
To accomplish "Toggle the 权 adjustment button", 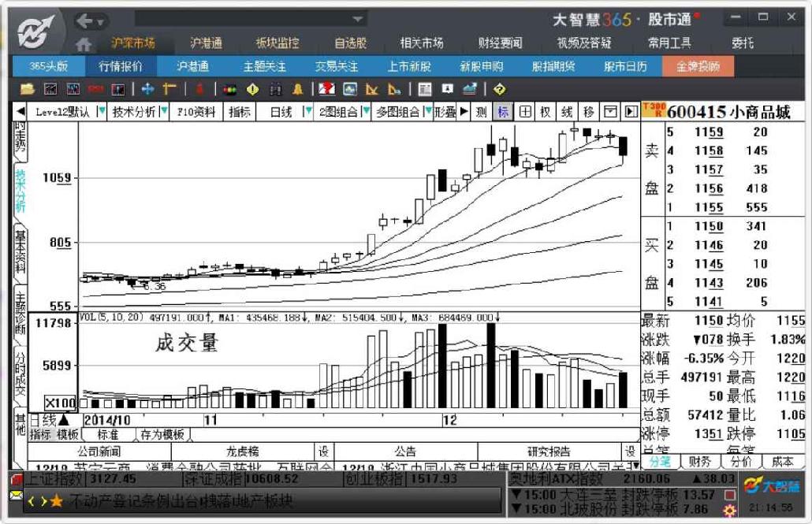I will 546,112.
